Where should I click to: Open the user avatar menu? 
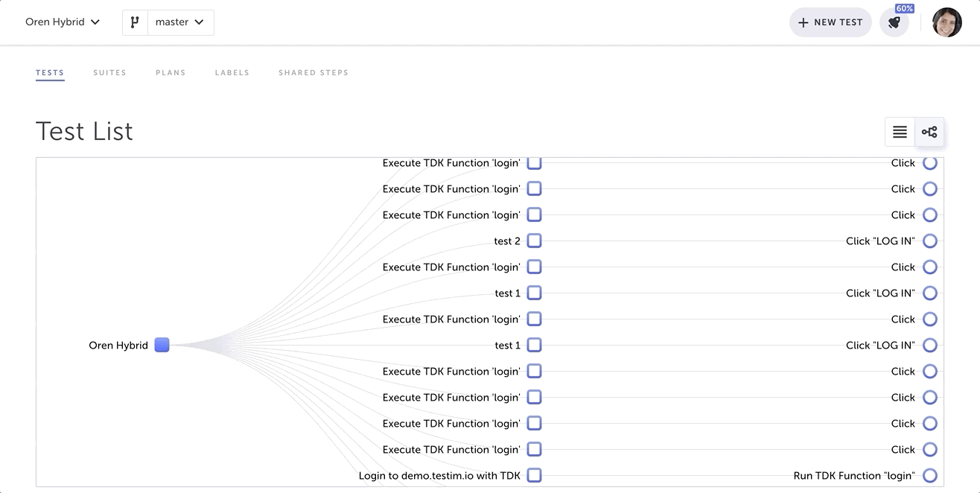click(x=947, y=22)
